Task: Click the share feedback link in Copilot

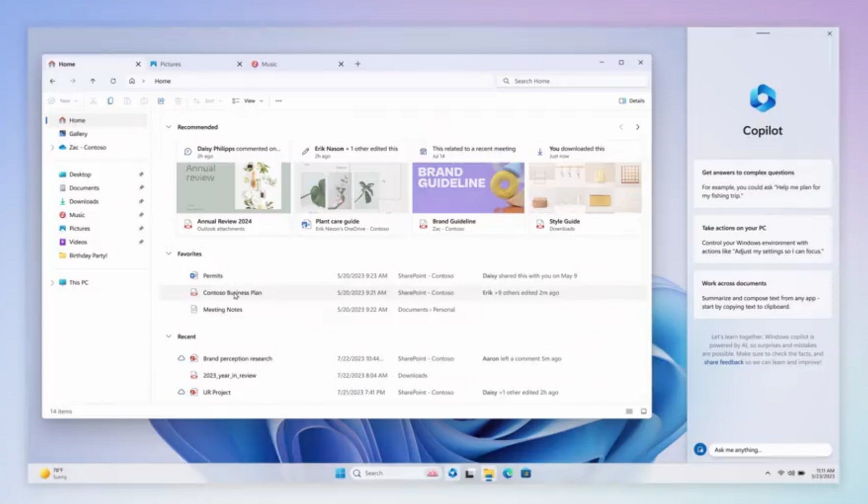Action: [x=724, y=362]
